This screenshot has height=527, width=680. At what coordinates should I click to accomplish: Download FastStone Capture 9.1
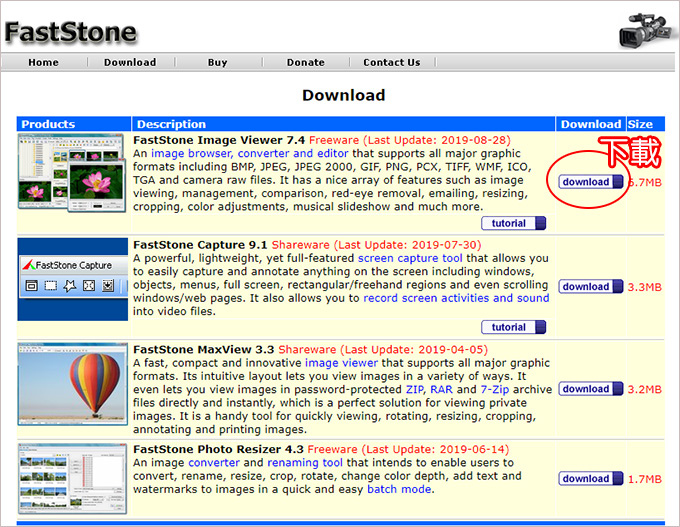[x=591, y=287]
